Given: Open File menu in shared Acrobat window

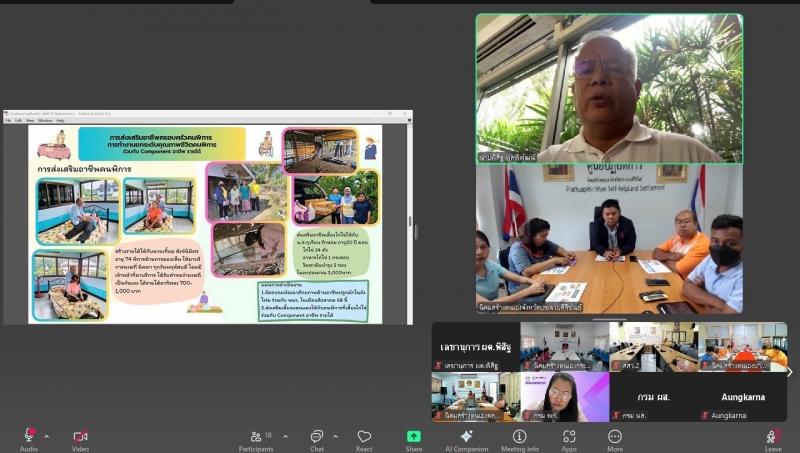Looking at the screenshot, I should click(8, 120).
